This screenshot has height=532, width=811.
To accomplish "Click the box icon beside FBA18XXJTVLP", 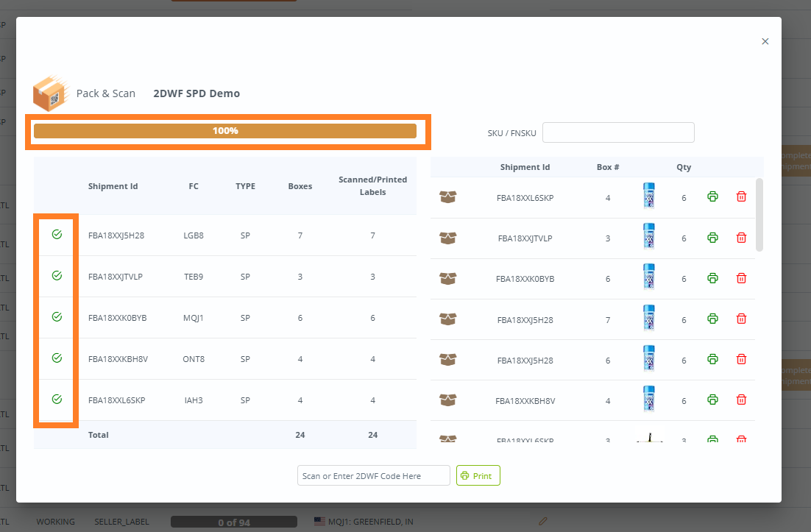I will coord(449,237).
